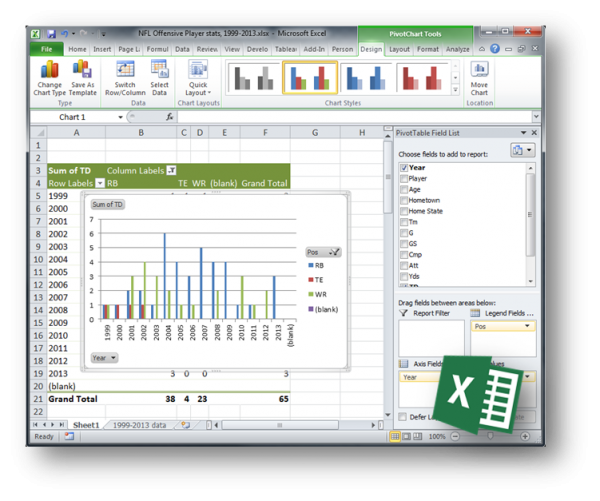This screenshot has width=600, height=501.
Task: Open the Format tab under PivotChart Tools
Action: click(x=428, y=49)
